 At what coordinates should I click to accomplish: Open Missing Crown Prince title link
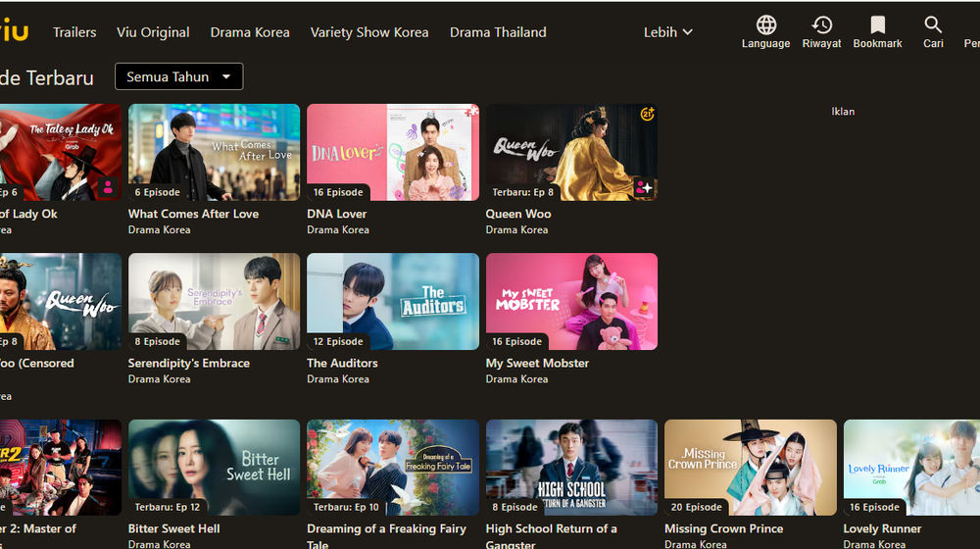point(723,529)
